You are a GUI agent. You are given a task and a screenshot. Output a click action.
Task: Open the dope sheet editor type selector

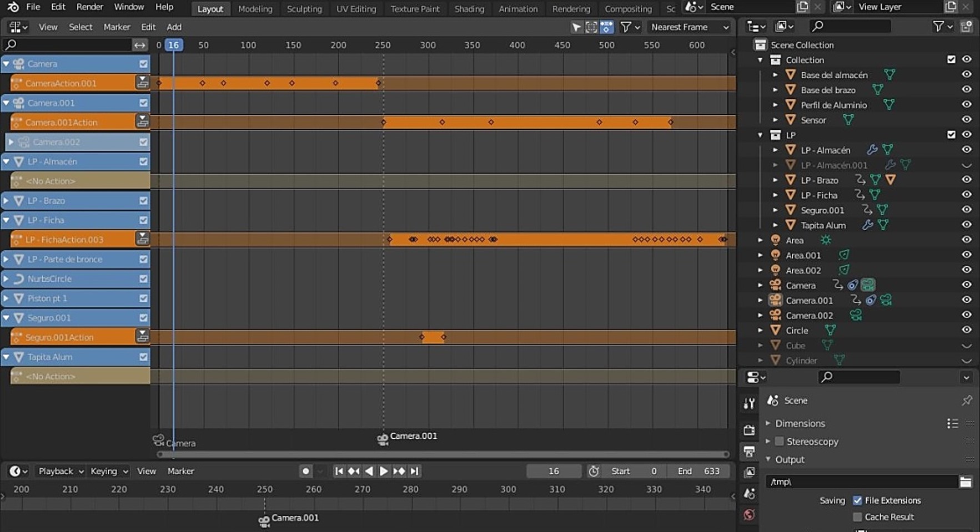[18, 27]
